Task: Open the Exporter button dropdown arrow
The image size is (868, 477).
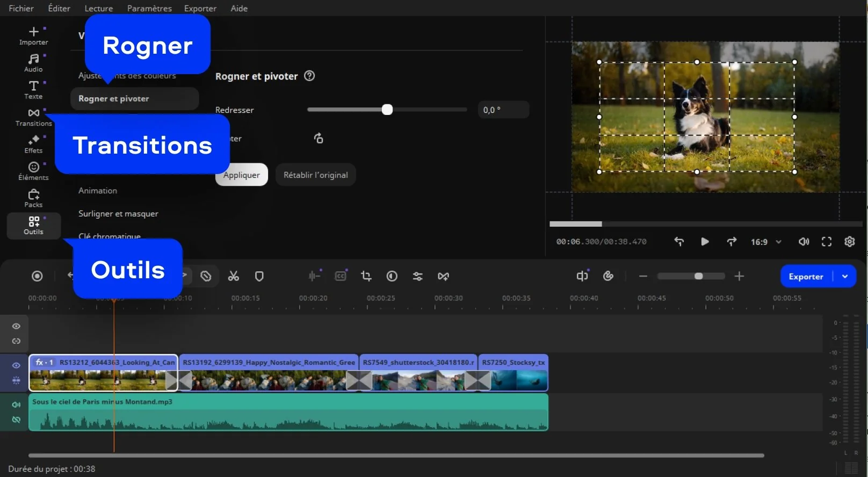Action: [x=845, y=276]
